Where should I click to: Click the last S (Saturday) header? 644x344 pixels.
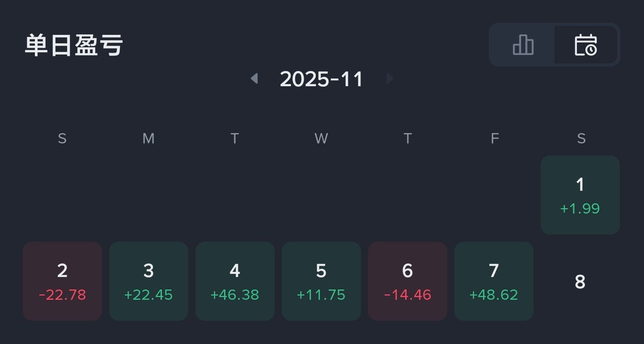tap(581, 138)
